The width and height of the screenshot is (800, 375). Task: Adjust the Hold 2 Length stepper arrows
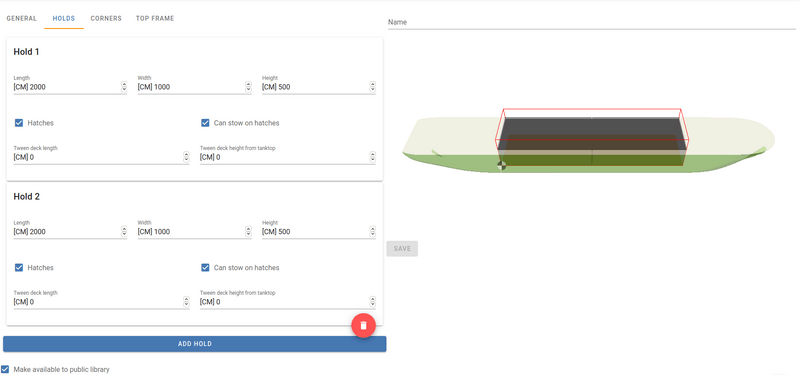tap(124, 232)
